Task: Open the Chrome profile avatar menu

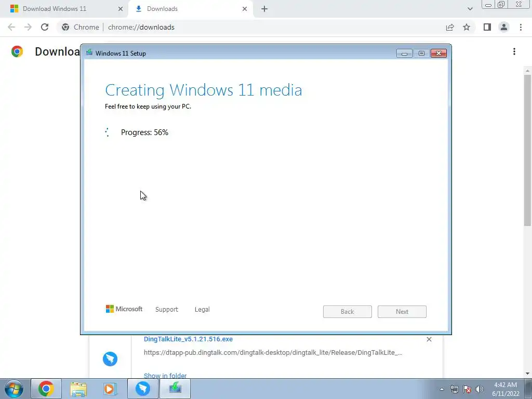Action: tap(504, 27)
